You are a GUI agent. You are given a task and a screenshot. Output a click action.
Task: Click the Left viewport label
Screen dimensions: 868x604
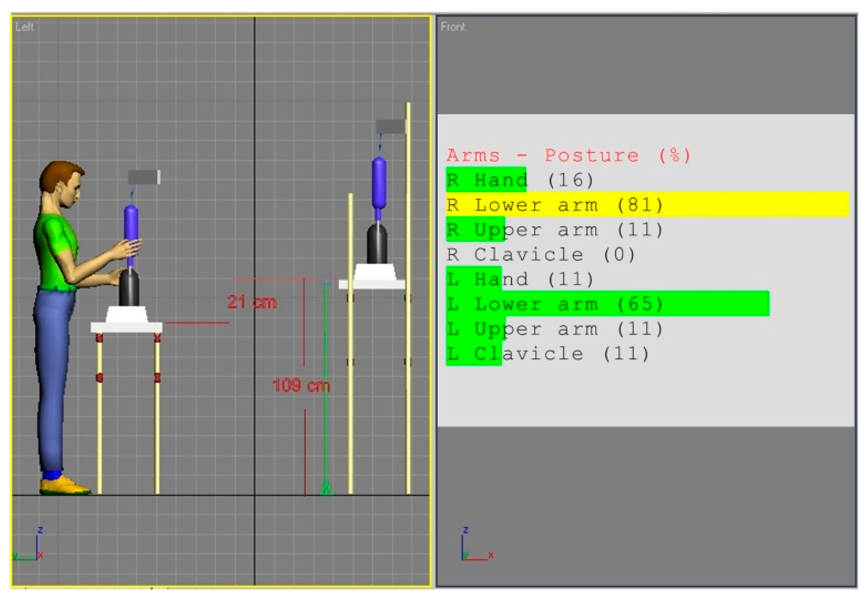24,27
